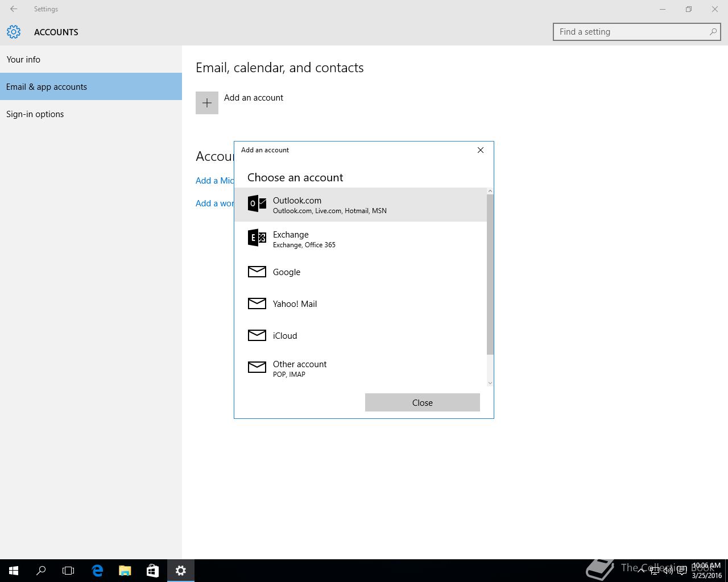Screen dimensions: 728x582
Task: Close the Add an account dialog with X
Action: [481, 150]
